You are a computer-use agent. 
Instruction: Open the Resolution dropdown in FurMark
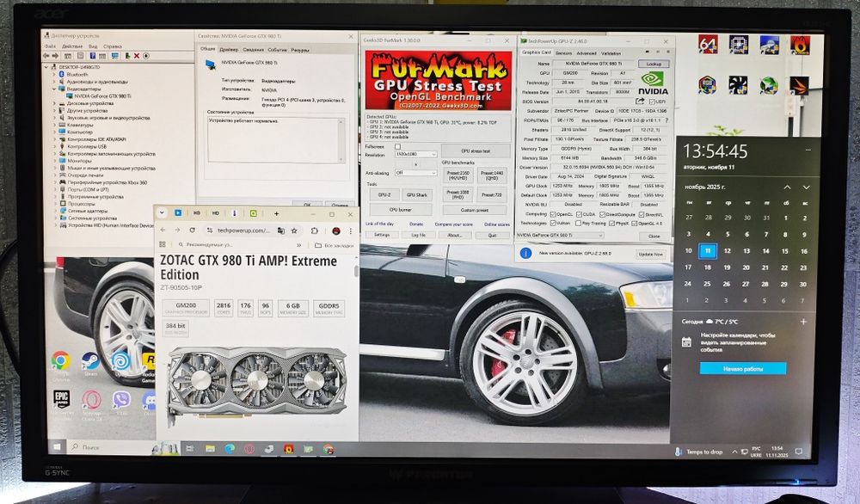[x=415, y=155]
